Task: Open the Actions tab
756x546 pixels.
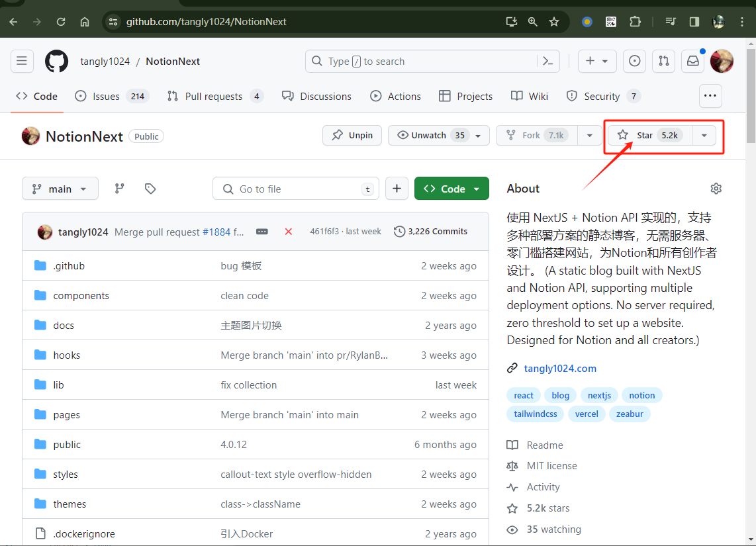Action: (x=395, y=97)
